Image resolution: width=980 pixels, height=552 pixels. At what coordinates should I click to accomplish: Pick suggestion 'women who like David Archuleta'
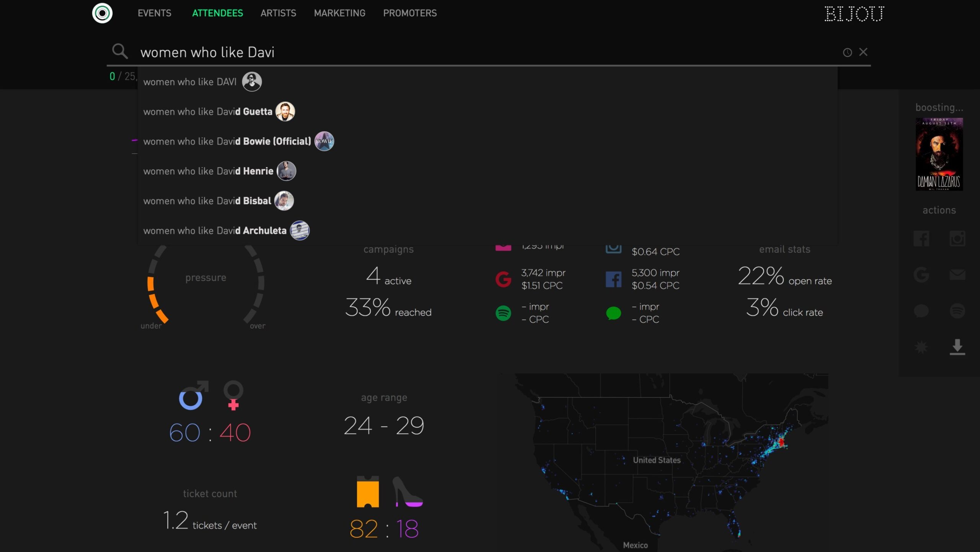coord(487,231)
